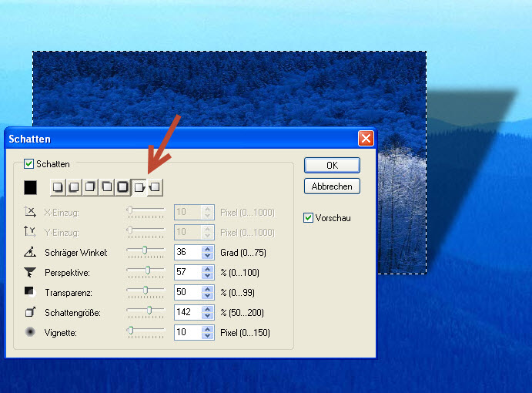
Task: Increase Schräger Winkel with the up arrow
Action: pos(208,249)
